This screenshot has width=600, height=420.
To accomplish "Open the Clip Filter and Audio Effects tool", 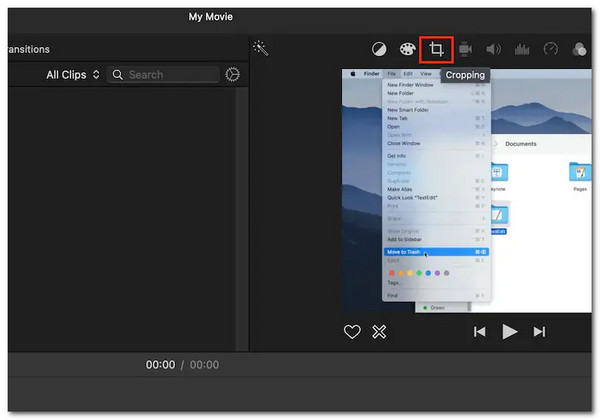I will coord(579,49).
